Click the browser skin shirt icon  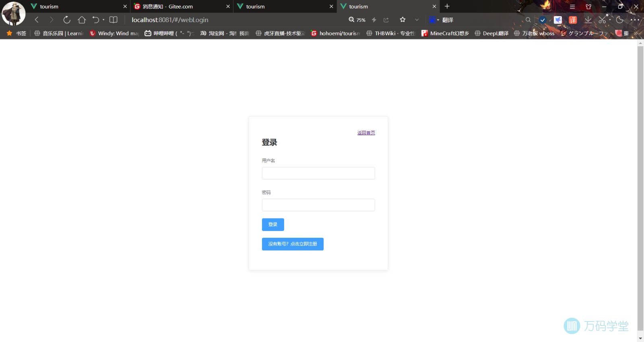[x=588, y=7]
